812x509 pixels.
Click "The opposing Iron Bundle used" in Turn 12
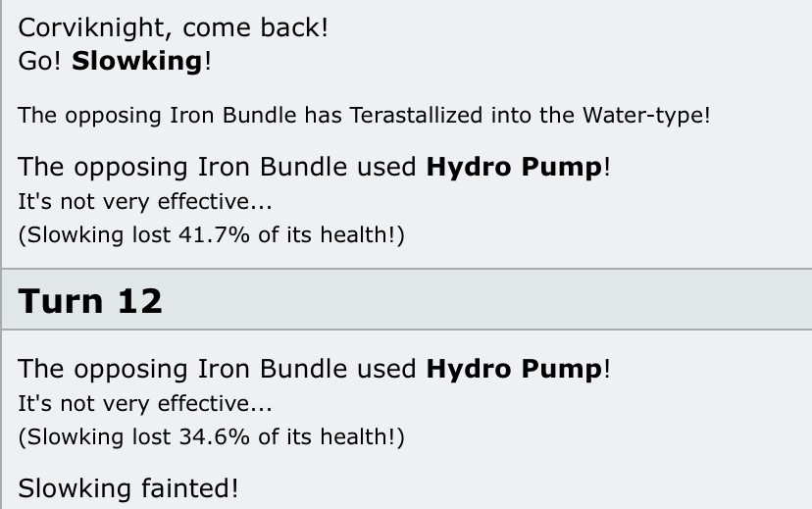(219, 369)
